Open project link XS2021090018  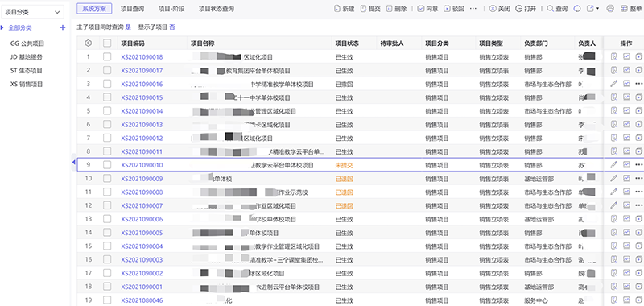coord(142,56)
